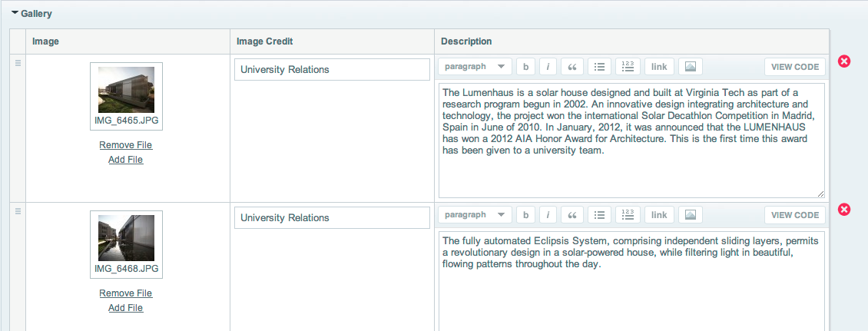This screenshot has height=331, width=868.
Task: Click bold button in second row toolbar
Action: pos(525,215)
